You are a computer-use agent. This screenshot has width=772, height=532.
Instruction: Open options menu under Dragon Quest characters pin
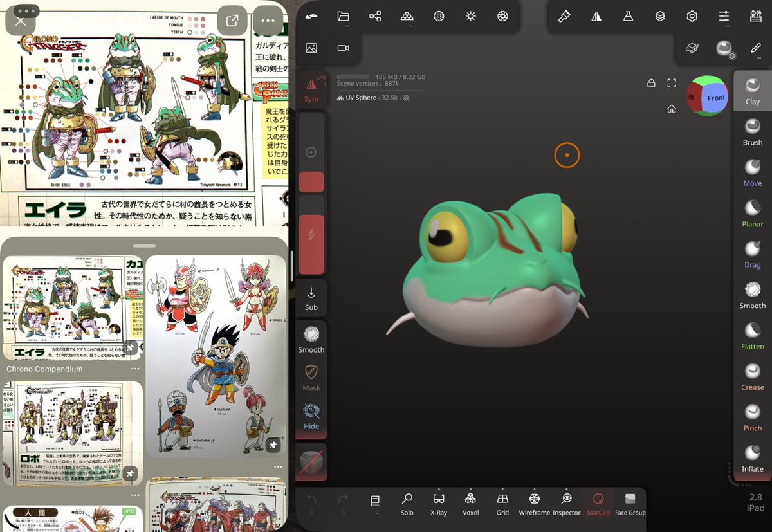point(278,466)
